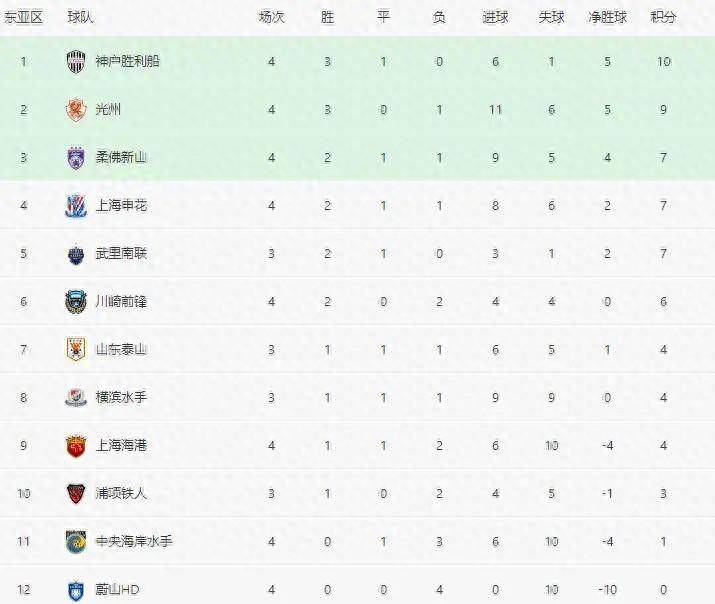Click the 川崎前锋 team crest icon

tap(76, 301)
